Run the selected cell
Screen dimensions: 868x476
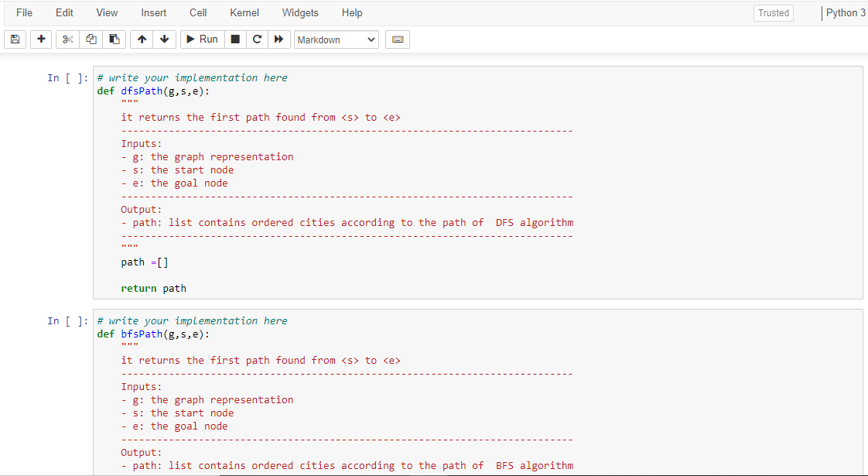[x=201, y=39]
